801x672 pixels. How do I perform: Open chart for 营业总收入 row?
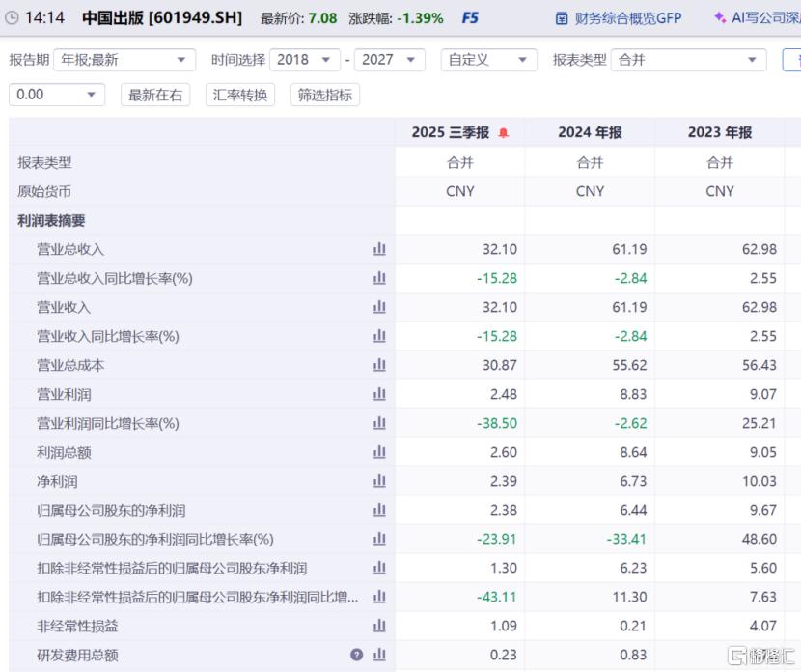coord(379,249)
